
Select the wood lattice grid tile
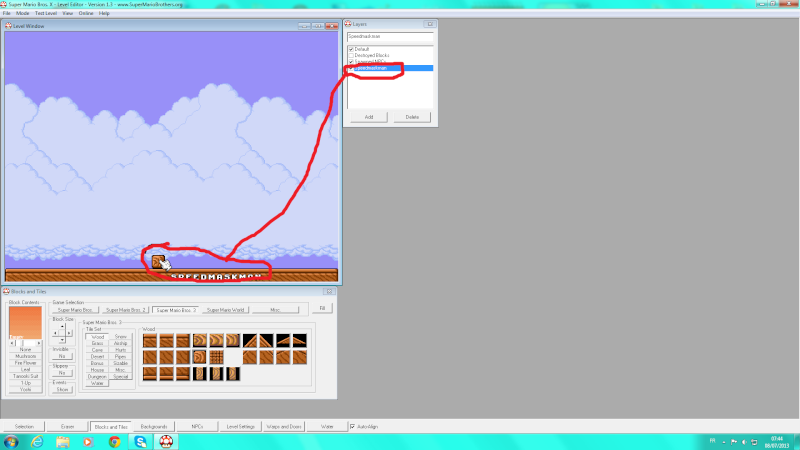[x=216, y=357]
